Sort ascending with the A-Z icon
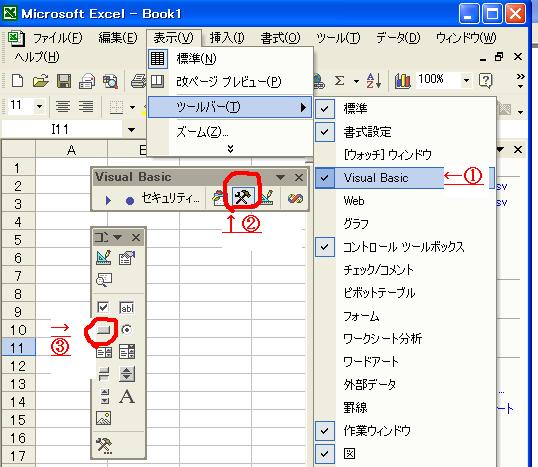Screen dimensions: 538x467 pyautogui.click(x=374, y=81)
